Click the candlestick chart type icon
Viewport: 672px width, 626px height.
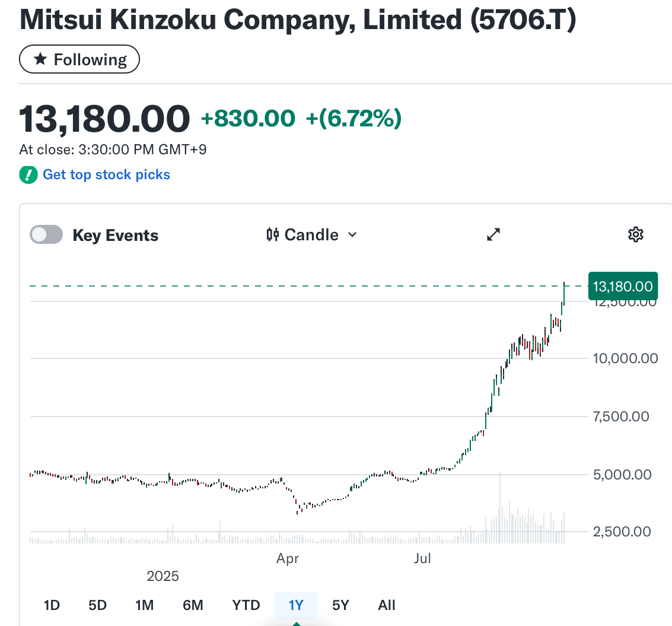point(272,235)
